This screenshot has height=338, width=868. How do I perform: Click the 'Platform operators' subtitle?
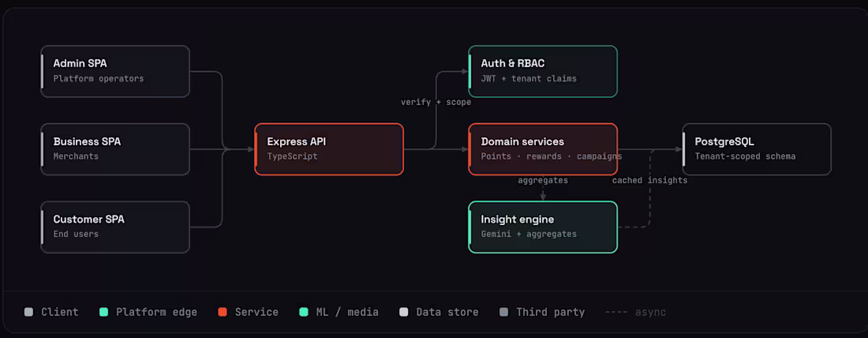(x=99, y=79)
